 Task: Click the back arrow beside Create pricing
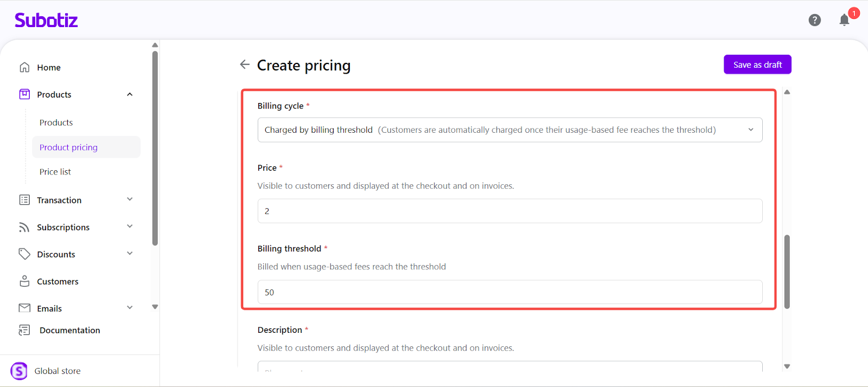click(x=245, y=64)
